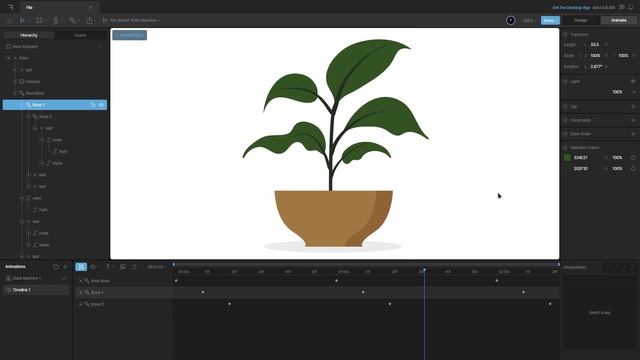
Task: Key the Rotation property diamond
Action: [x=607, y=67]
